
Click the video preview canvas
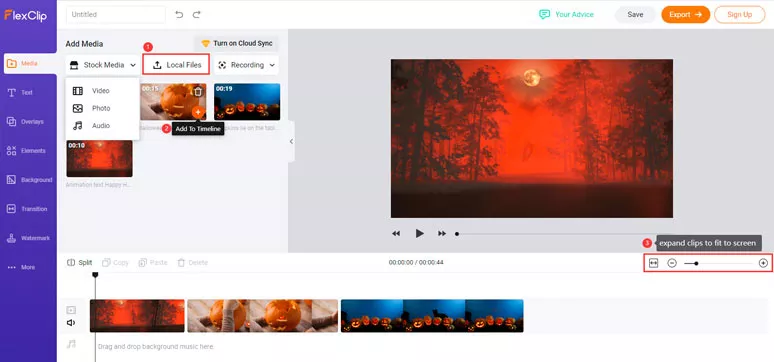pos(532,138)
